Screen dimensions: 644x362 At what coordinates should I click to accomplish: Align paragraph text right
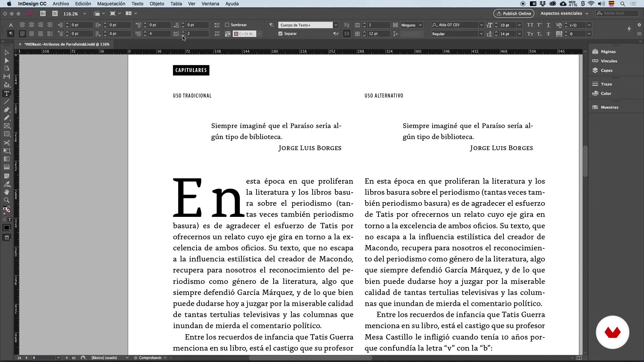tap(40, 25)
